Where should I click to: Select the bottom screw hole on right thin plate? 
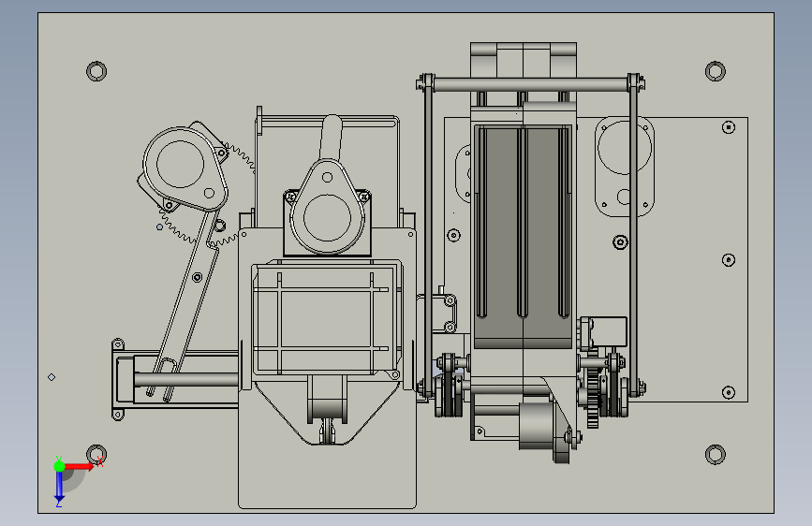[x=729, y=392]
